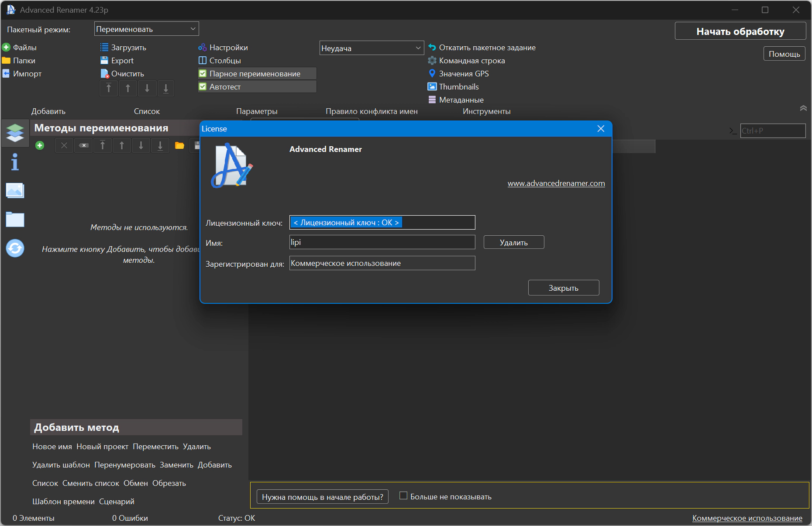
Task: Open Метаданные tool
Action: coord(456,100)
